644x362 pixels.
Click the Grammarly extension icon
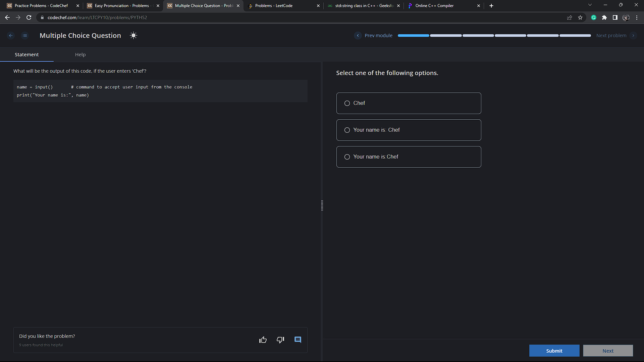594,18
